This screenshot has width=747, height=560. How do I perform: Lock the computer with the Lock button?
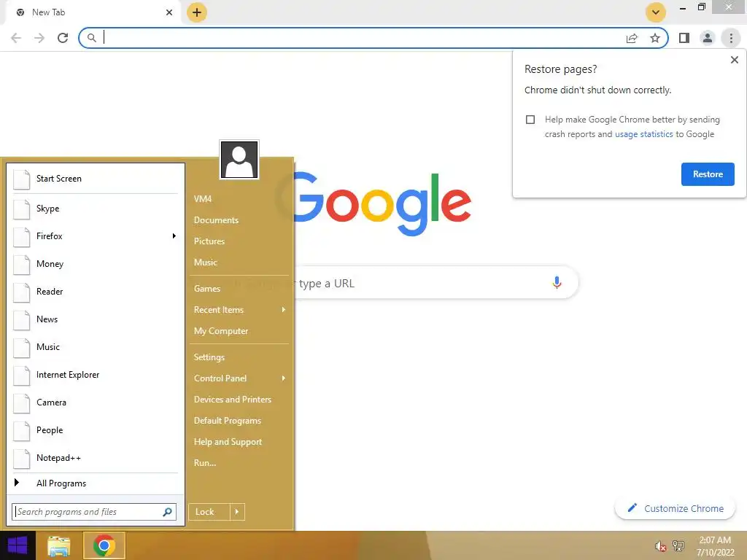point(209,512)
